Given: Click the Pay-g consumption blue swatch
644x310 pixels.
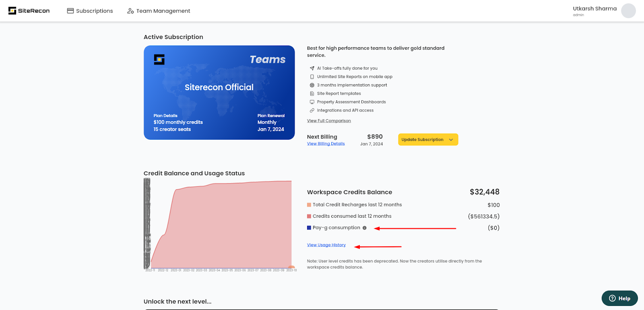Looking at the screenshot, I should [x=309, y=228].
